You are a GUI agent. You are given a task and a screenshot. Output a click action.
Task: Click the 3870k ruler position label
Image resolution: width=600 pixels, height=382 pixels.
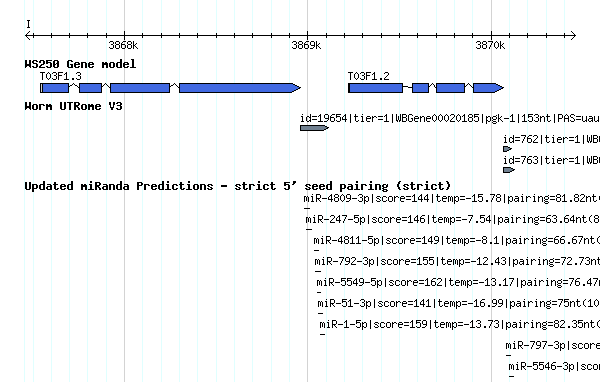490,46
